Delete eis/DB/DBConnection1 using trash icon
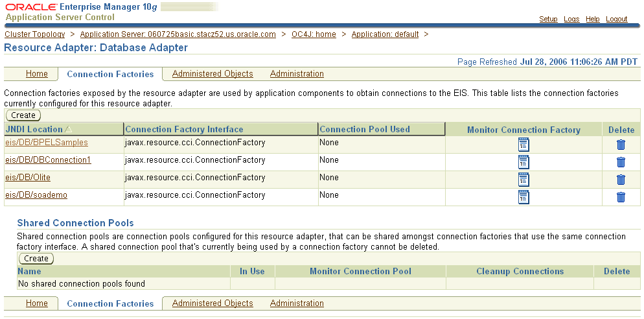Image resolution: width=644 pixels, height=319 pixels. [621, 162]
